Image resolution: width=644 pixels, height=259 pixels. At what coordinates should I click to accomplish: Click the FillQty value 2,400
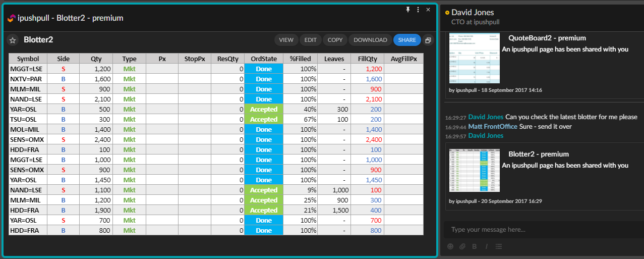(368, 139)
